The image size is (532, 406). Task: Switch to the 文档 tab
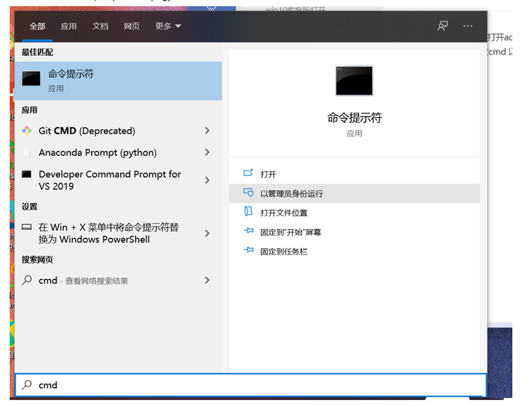click(x=100, y=27)
